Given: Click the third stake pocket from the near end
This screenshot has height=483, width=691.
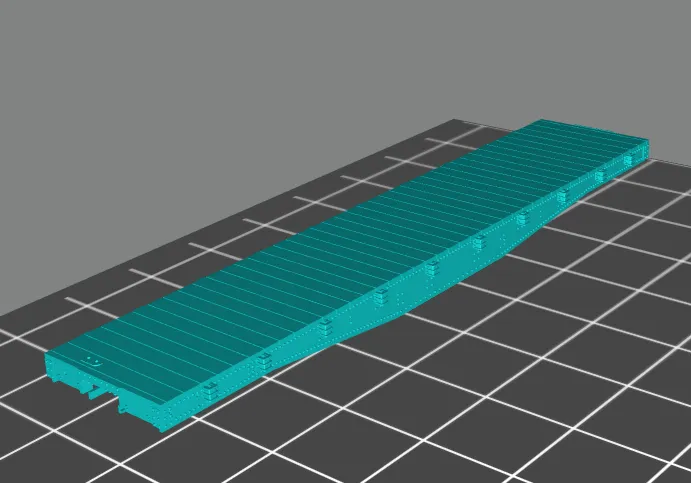Looking at the screenshot, I should point(326,327).
